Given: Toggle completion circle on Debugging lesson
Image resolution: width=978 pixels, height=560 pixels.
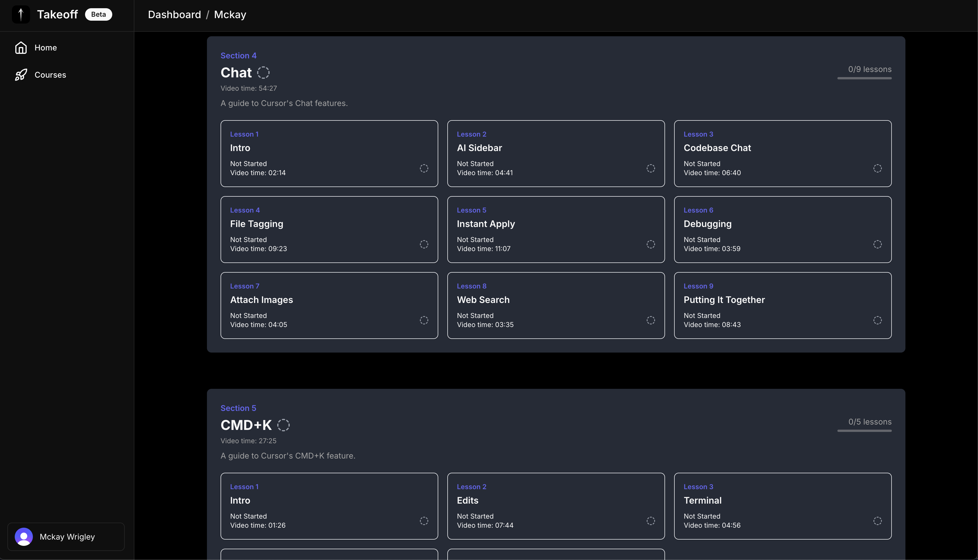Looking at the screenshot, I should tap(878, 244).
